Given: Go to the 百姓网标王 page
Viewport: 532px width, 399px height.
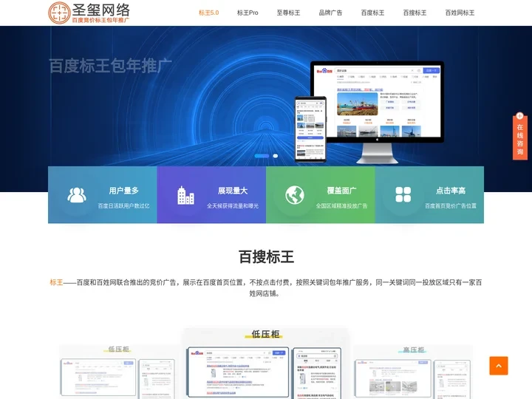Looking at the screenshot, I should pyautogui.click(x=460, y=13).
